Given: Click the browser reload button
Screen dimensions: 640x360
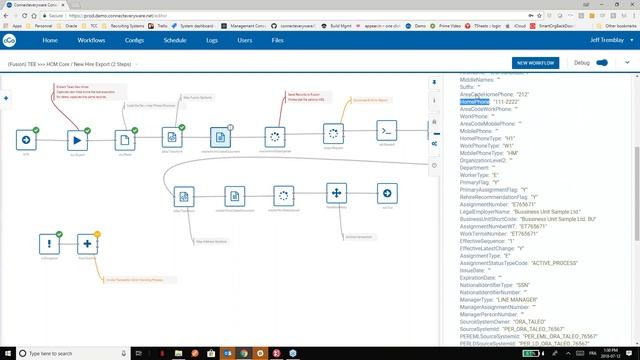Looking at the screenshot, I should [24, 16].
